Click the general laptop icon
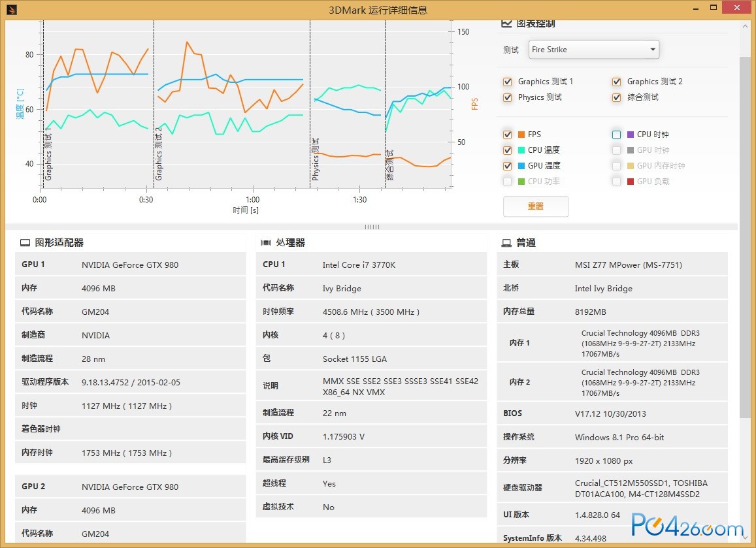This screenshot has height=548, width=756. (506, 243)
